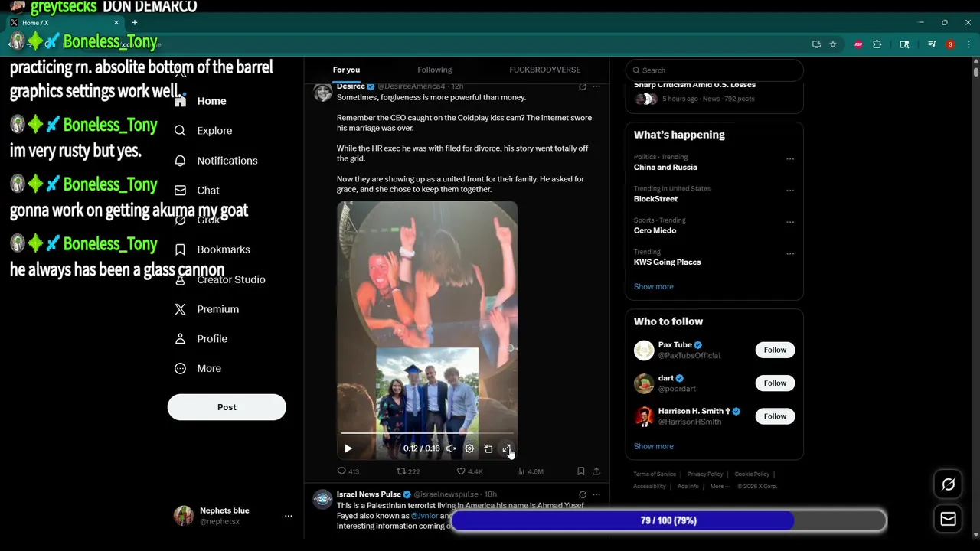Open Pax Tube profile avatar

[644, 350]
